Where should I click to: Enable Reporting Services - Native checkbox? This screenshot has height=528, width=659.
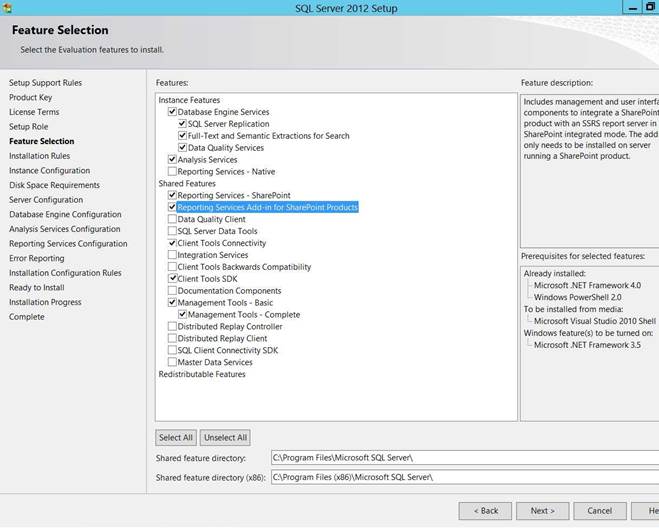coord(172,171)
